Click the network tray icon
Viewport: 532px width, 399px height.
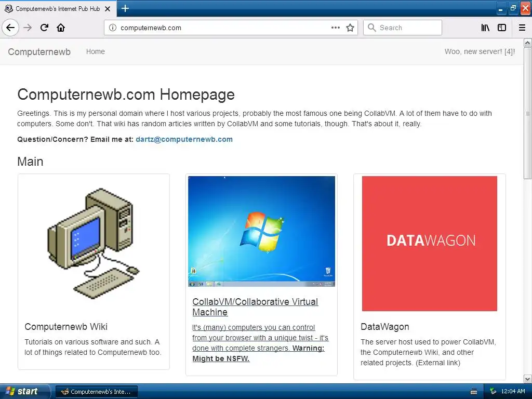coord(493,392)
